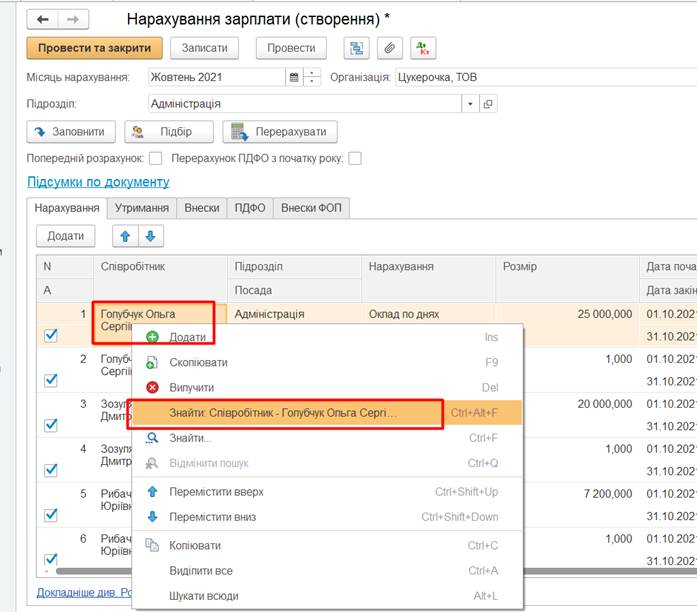697x612 pixels.
Task: Move row down with blue down arrow
Action: click(149, 236)
